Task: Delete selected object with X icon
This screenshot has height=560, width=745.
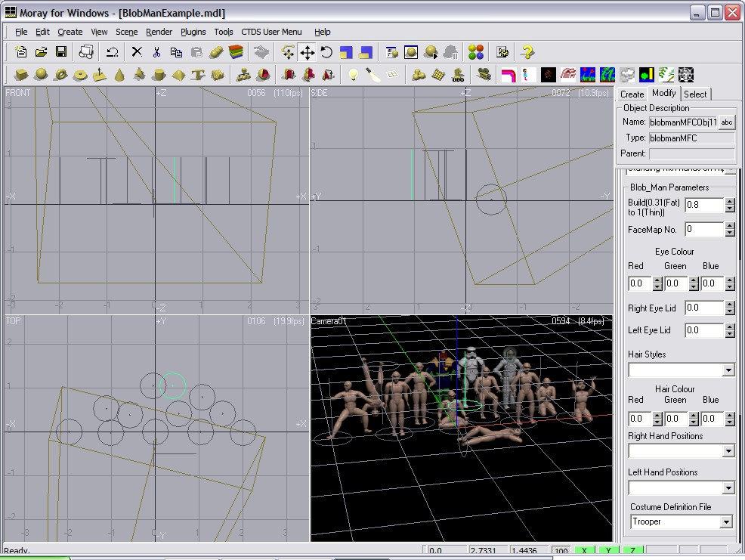Action: tap(137, 52)
